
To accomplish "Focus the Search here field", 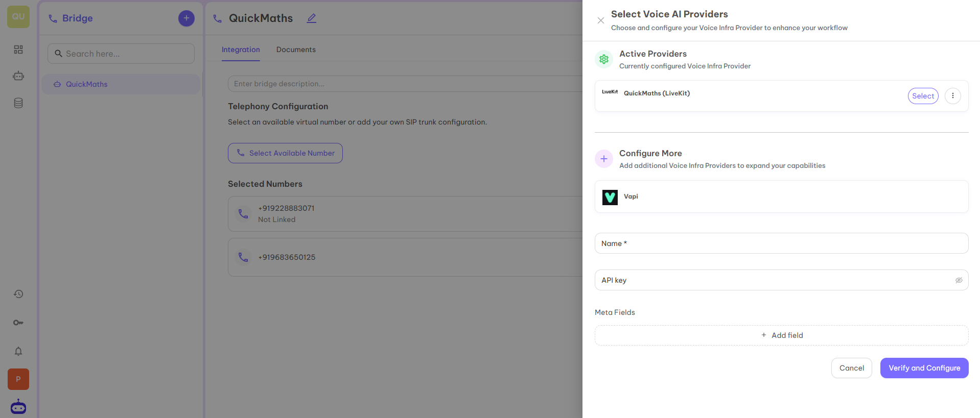I will point(121,54).
